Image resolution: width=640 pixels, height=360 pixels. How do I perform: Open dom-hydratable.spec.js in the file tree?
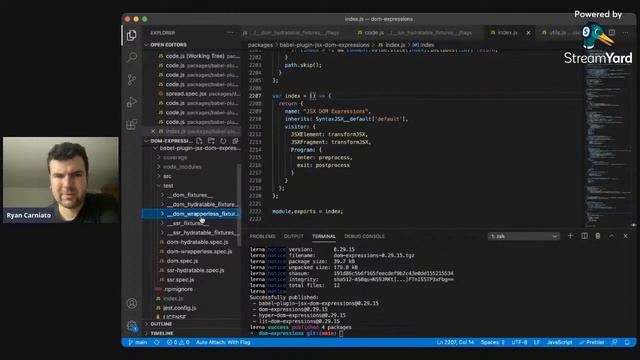click(198, 242)
